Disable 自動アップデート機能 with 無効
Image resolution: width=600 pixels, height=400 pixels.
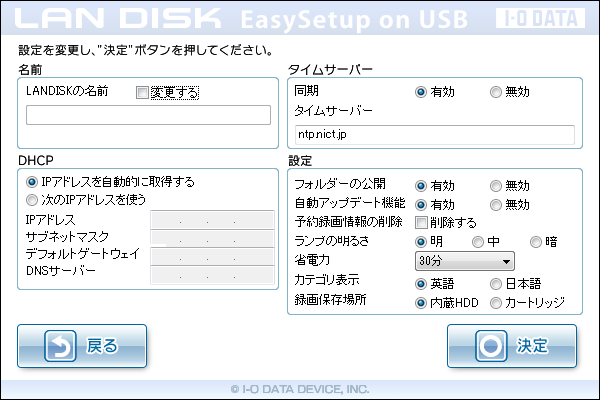point(497,205)
